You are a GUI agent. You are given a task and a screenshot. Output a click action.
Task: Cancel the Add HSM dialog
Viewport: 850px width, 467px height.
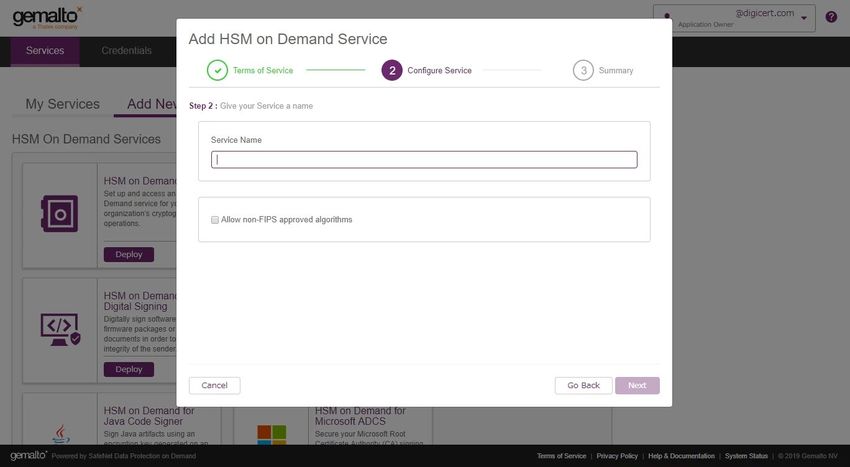(x=215, y=386)
